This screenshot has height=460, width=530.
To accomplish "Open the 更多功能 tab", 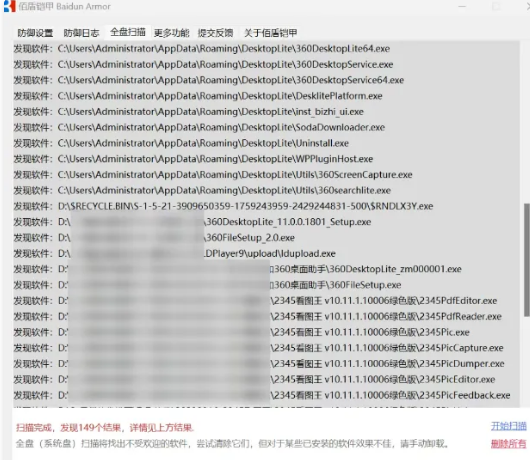I will 172,33.
